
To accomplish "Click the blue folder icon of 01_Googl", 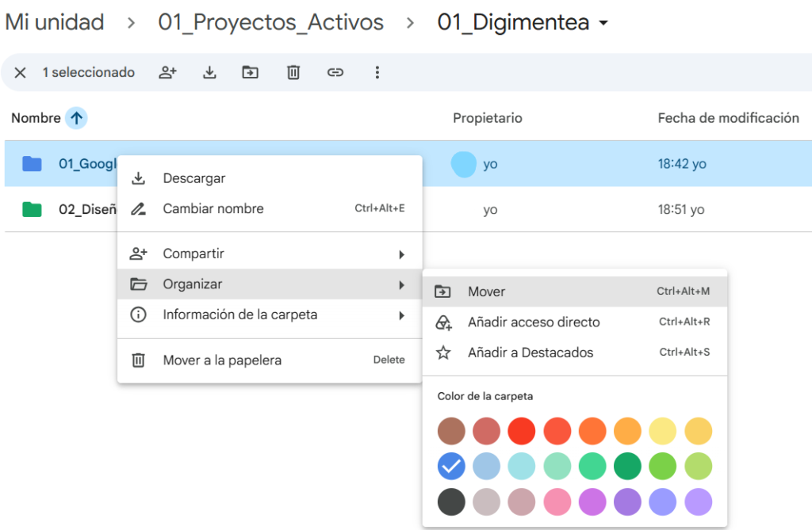I will (x=32, y=163).
